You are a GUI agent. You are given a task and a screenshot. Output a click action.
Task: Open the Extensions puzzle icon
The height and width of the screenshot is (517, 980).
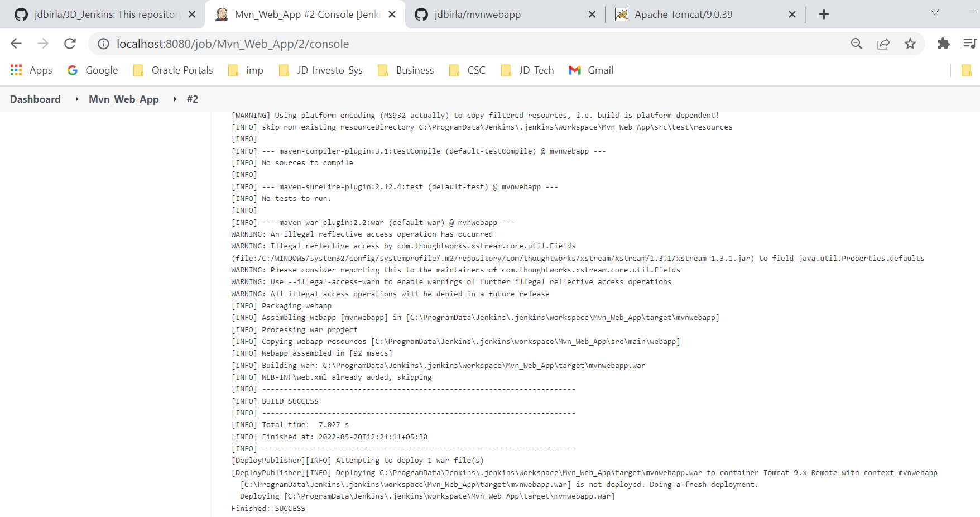tap(944, 44)
